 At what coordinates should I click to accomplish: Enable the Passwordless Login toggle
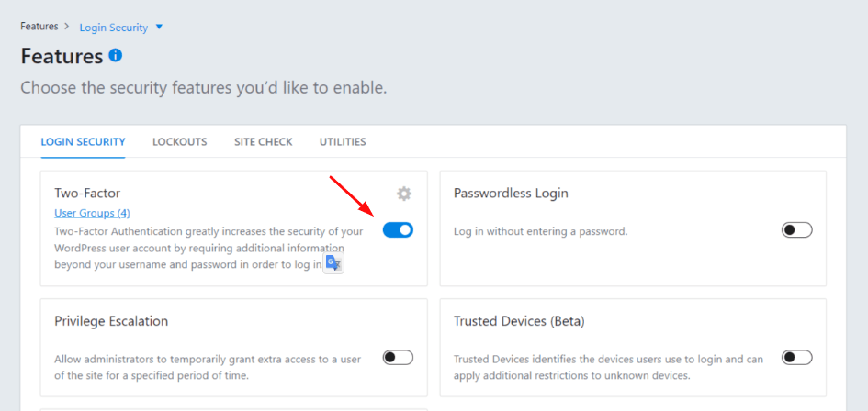pyautogui.click(x=796, y=230)
